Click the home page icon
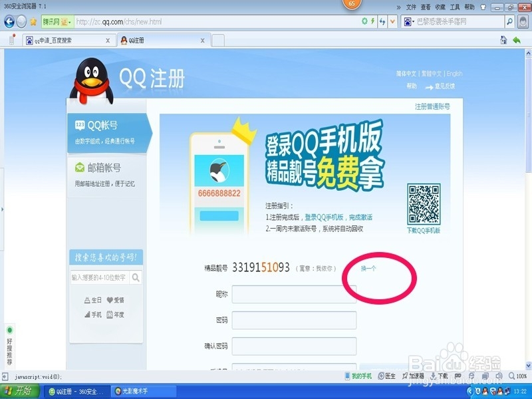This screenshot has height=399, width=532. pos(503,40)
